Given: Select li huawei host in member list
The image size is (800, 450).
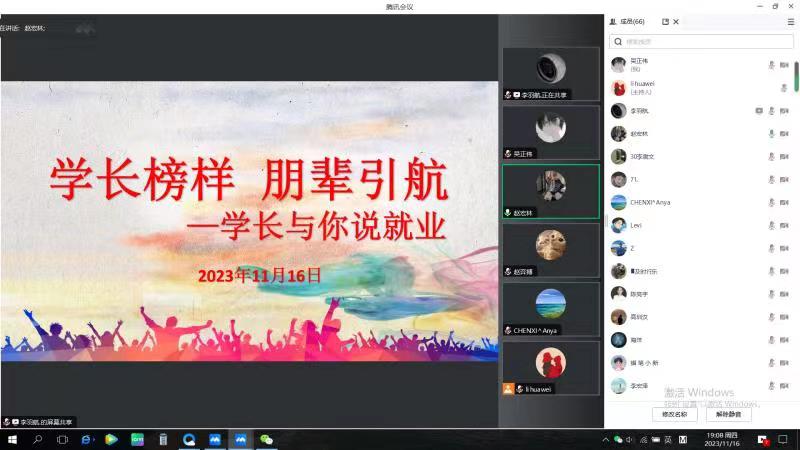Looking at the screenshot, I should (660, 87).
